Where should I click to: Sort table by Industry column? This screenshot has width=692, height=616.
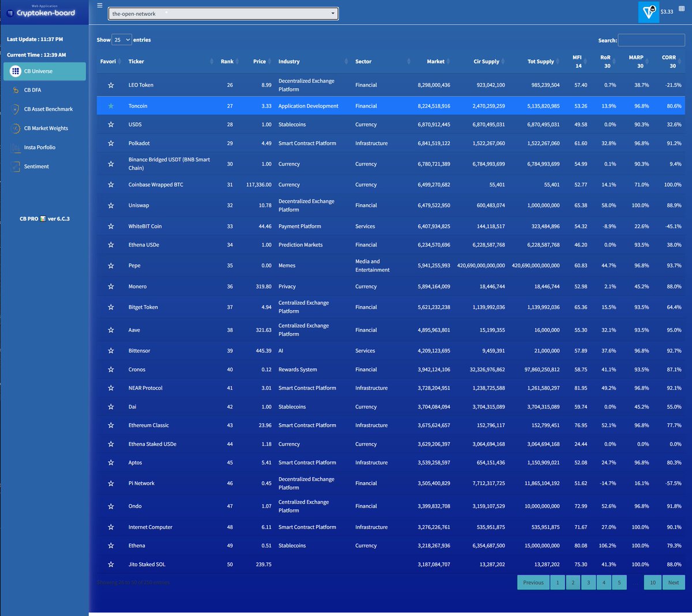click(x=313, y=62)
